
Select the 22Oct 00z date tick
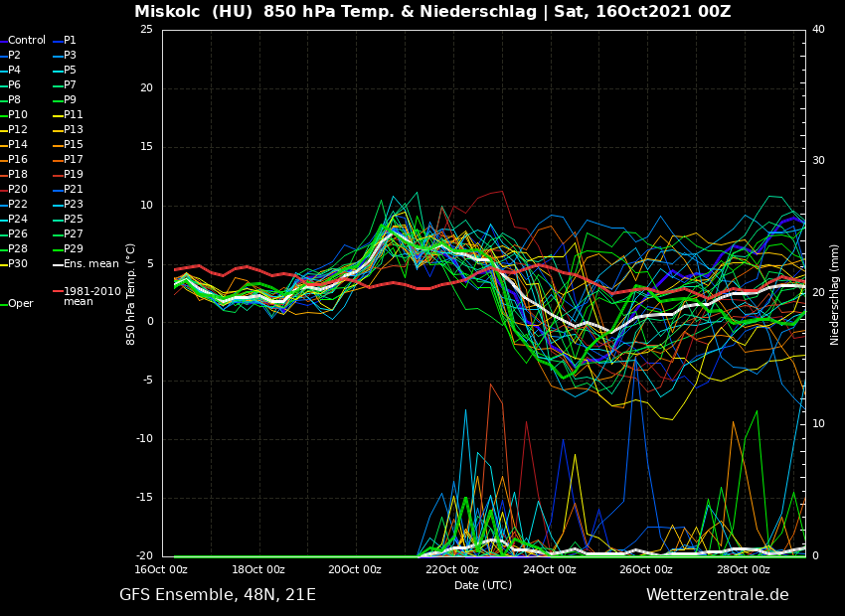click(x=452, y=570)
